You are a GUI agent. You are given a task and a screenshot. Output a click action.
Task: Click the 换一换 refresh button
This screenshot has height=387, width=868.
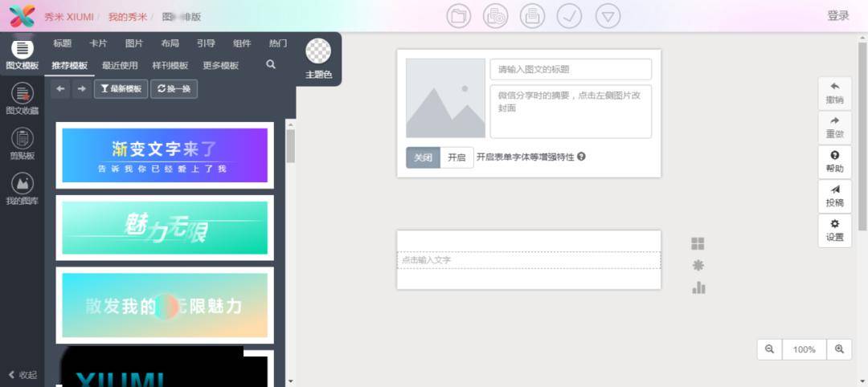pyautogui.click(x=174, y=89)
